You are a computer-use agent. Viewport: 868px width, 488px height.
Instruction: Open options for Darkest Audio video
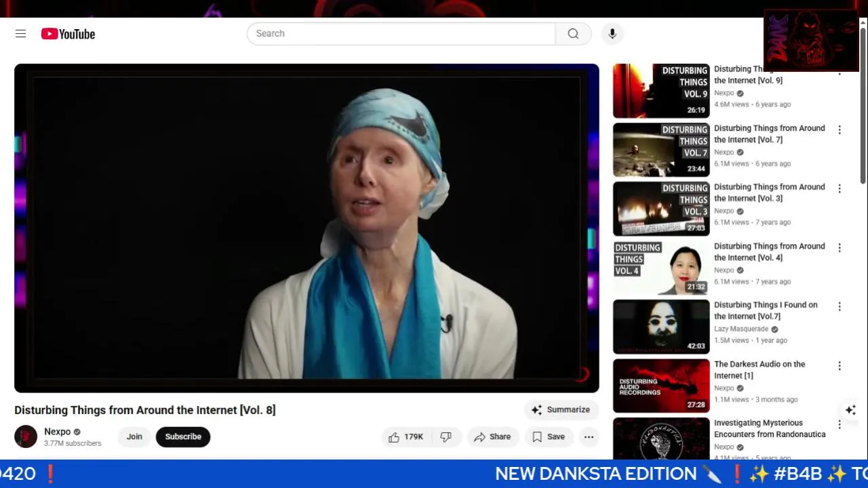(839, 365)
